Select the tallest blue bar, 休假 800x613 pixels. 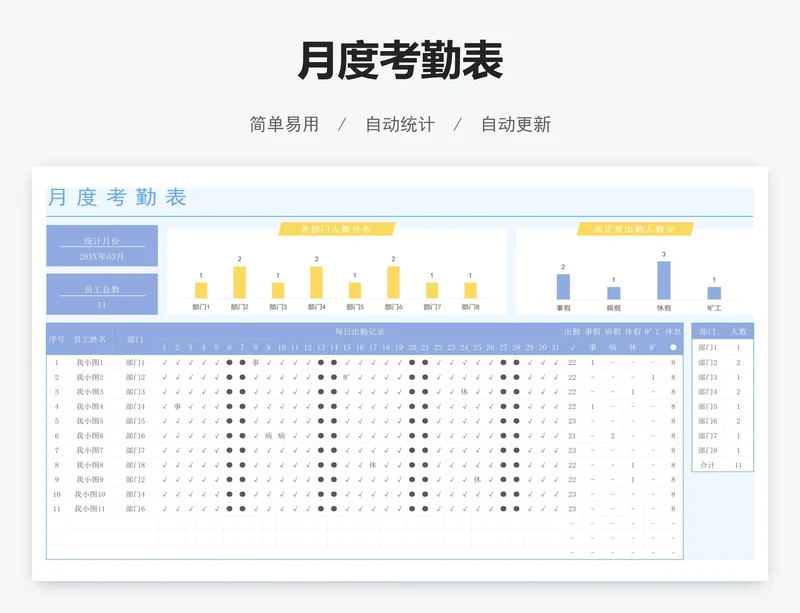pyautogui.click(x=664, y=280)
